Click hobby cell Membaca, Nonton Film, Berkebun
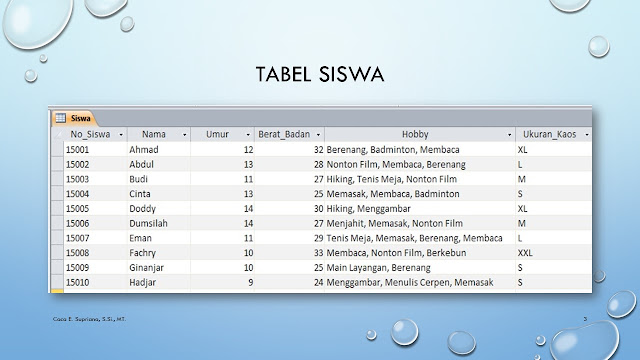This screenshot has height=360, width=640. (x=420, y=253)
